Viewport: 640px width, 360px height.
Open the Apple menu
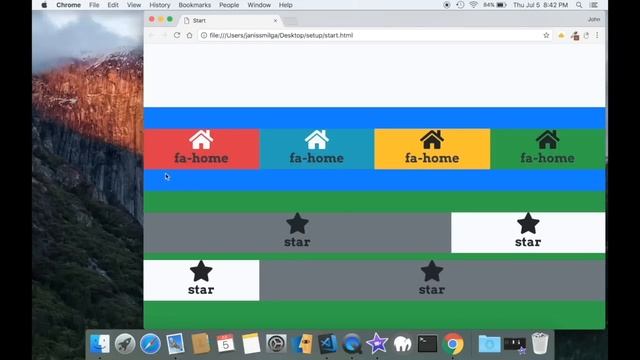click(44, 5)
